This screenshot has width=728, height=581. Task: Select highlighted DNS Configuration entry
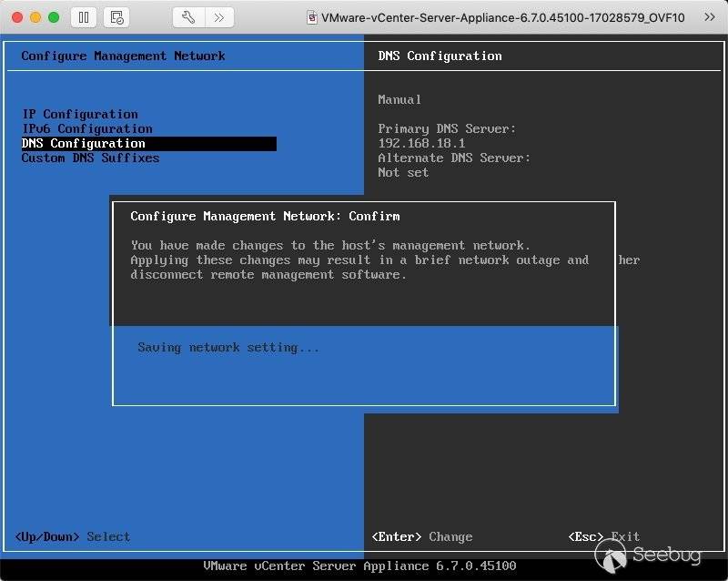(148, 144)
